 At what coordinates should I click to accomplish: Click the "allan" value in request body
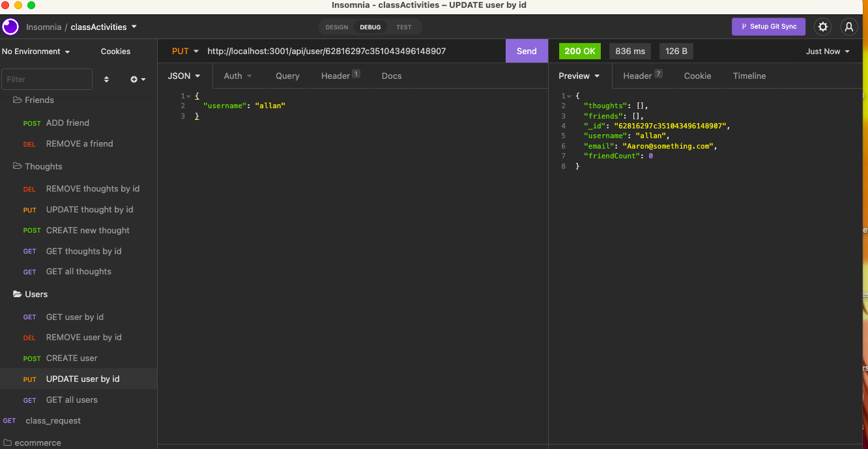click(x=270, y=106)
